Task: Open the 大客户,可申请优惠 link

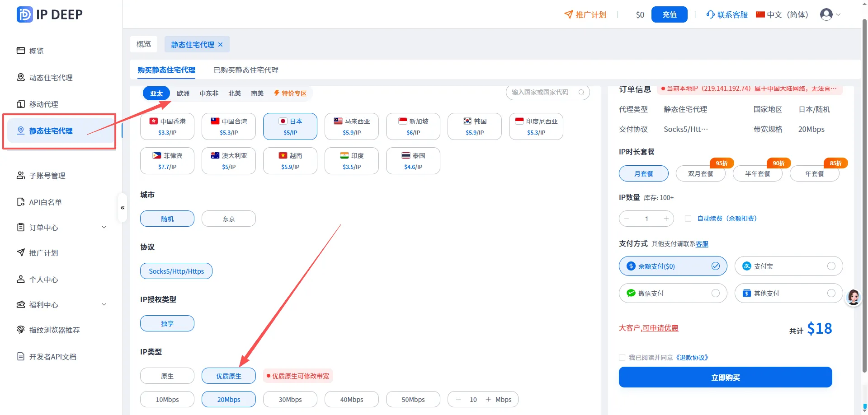Action: click(x=648, y=328)
